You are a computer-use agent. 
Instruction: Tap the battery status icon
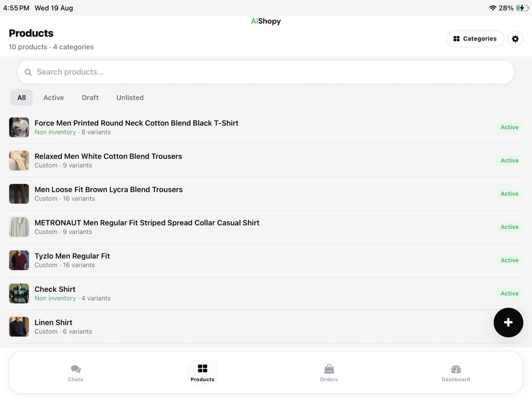tap(522, 8)
